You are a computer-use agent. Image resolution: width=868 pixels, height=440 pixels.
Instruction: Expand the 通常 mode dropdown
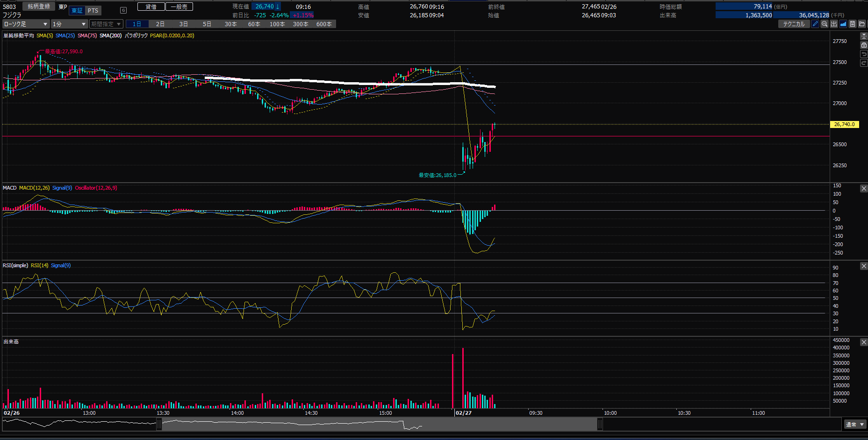(855, 425)
